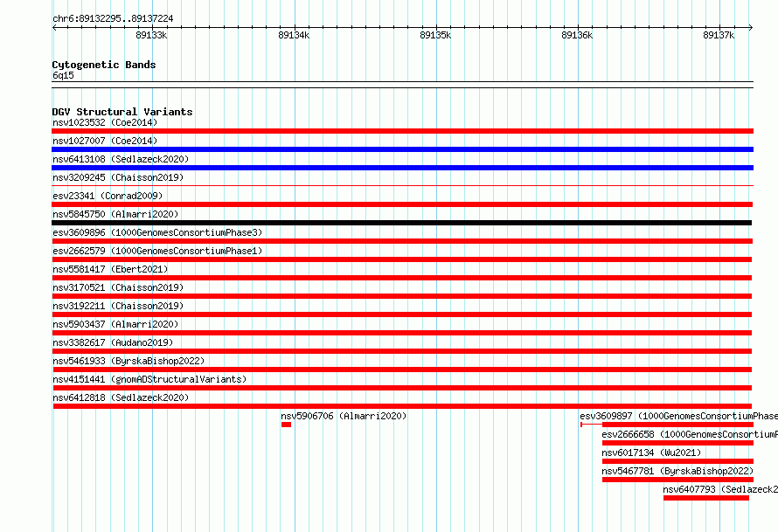
Task: Select nsv4151441 gnomADStructuralVariants label
Action: [149, 379]
